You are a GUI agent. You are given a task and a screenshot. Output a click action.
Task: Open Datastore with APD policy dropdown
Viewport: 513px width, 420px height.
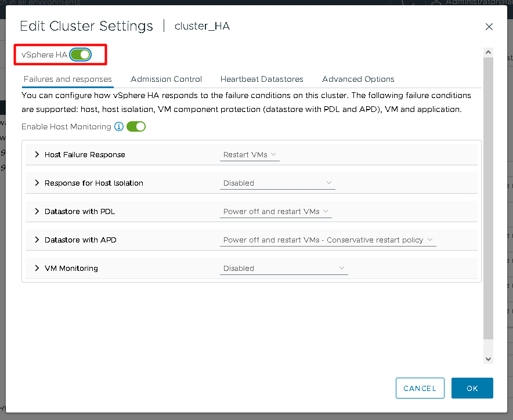[328, 240]
